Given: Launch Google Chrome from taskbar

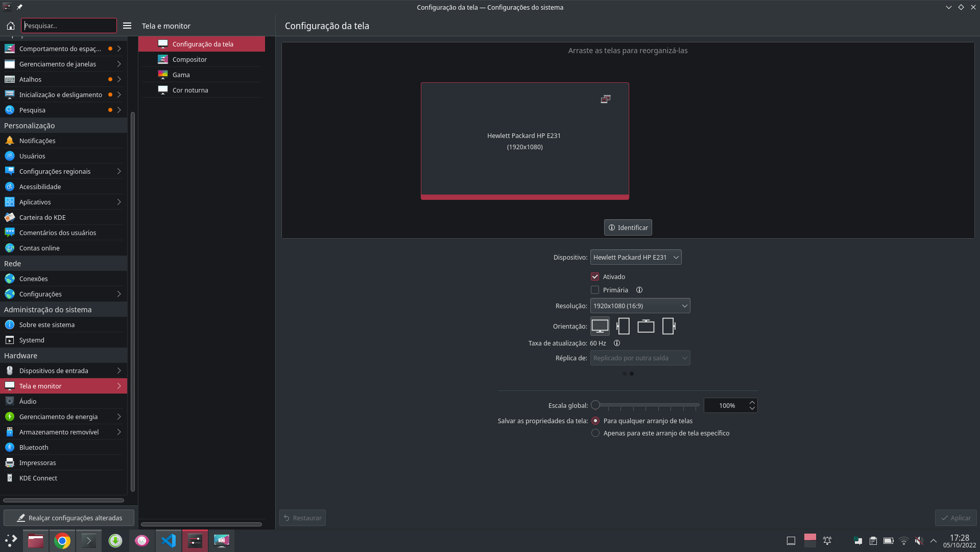Looking at the screenshot, I should 62,540.
